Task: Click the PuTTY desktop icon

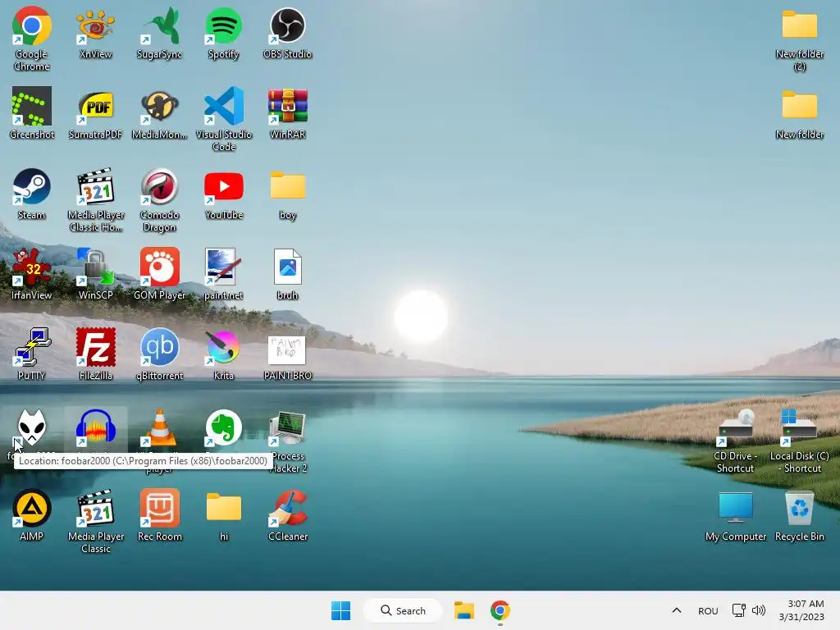Action: (x=32, y=347)
